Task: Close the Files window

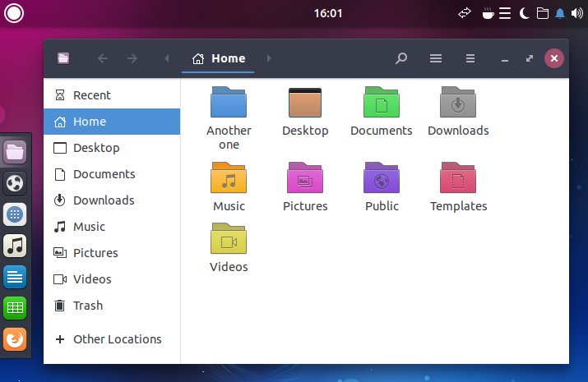Action: (x=554, y=58)
